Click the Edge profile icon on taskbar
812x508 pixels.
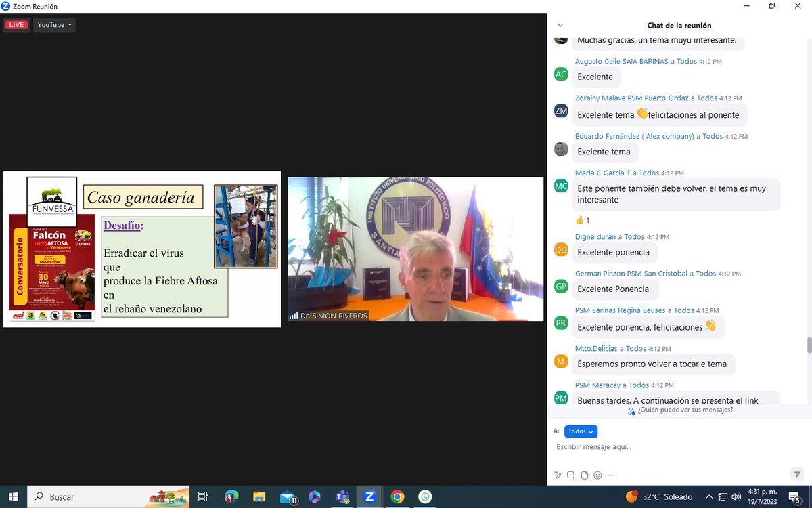[231, 496]
